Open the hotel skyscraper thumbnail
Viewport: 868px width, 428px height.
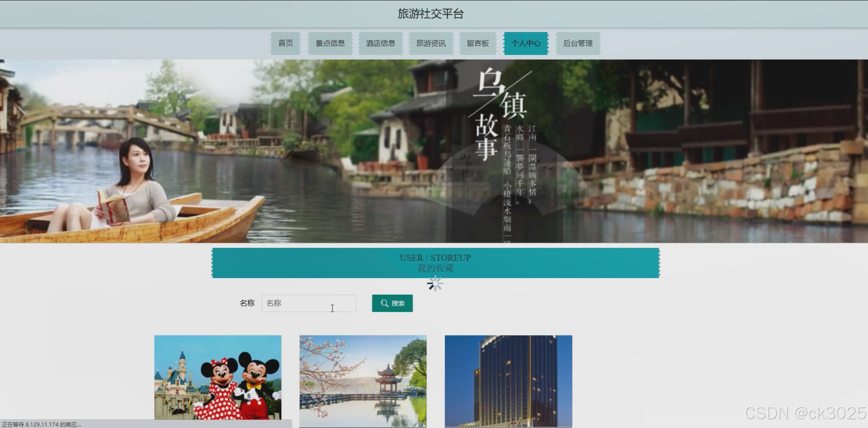[508, 381]
